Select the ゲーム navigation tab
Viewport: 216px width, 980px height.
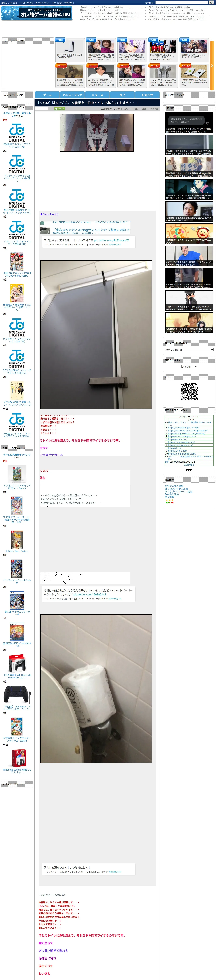click(x=47, y=95)
